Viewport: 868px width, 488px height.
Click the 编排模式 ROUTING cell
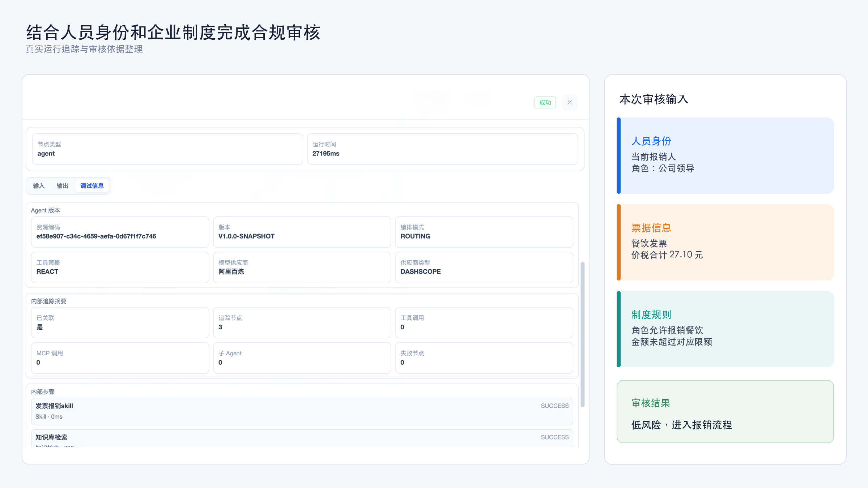tap(484, 232)
